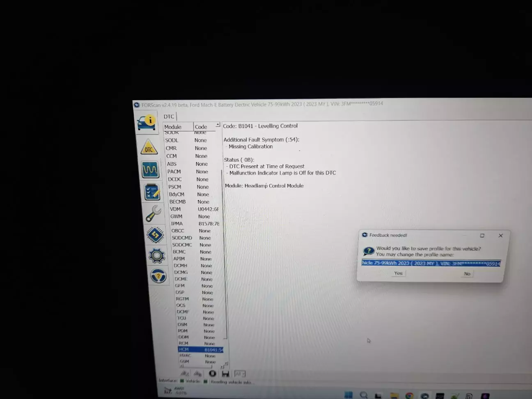Click the profile name text field

click(431, 264)
